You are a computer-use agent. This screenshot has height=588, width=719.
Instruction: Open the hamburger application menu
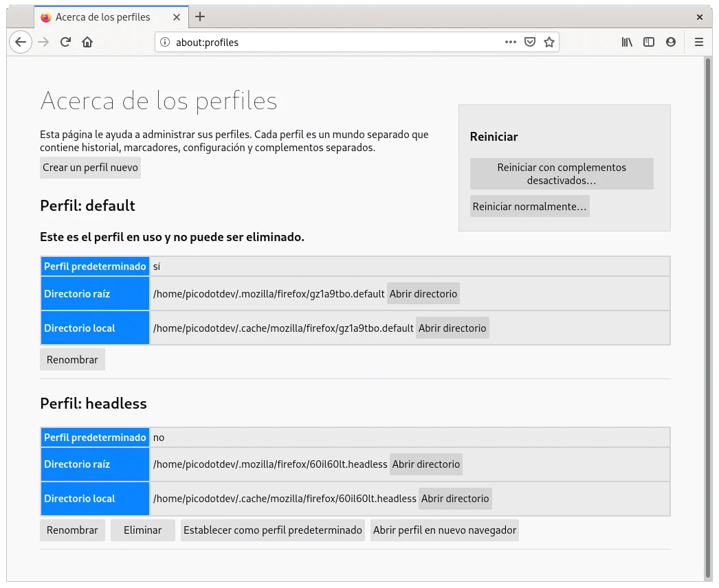coord(699,42)
